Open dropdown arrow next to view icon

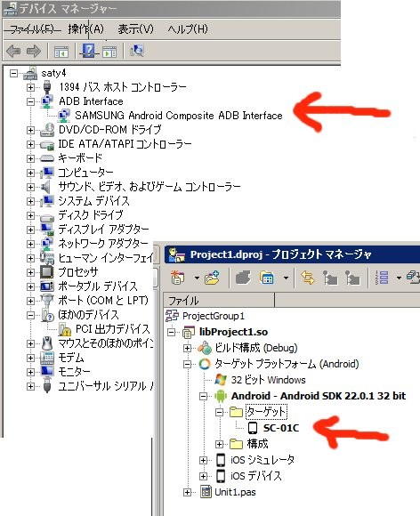(x=286, y=278)
